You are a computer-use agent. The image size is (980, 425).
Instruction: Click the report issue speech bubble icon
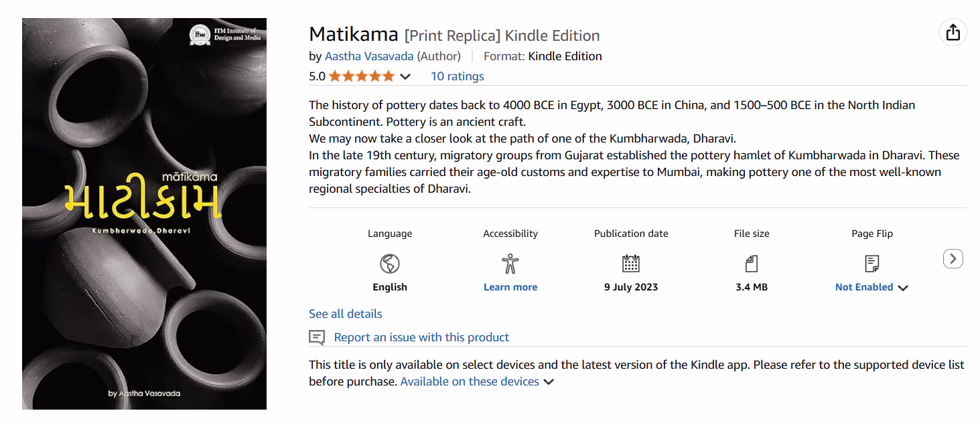317,337
